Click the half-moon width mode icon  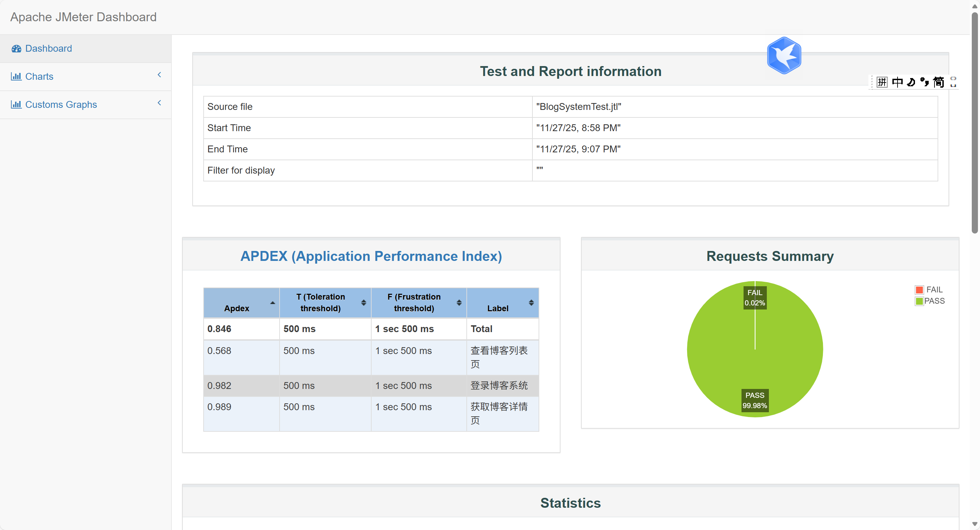tap(911, 82)
